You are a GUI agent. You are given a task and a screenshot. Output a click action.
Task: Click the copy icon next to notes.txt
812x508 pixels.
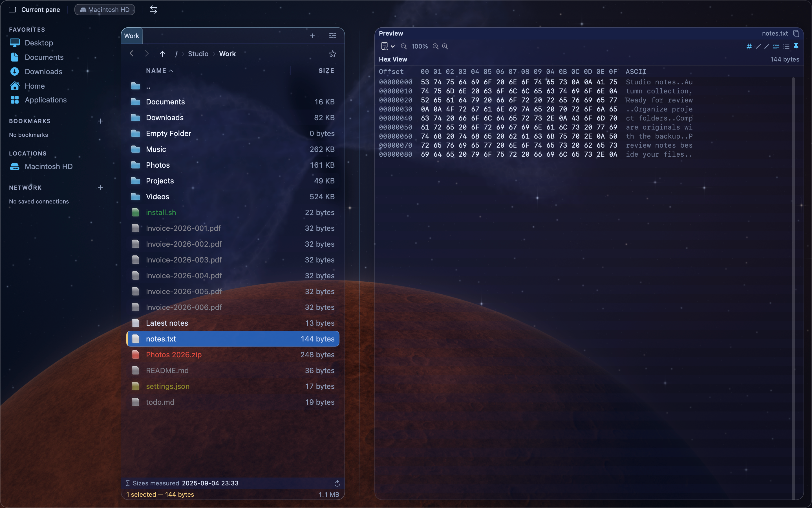pos(796,33)
